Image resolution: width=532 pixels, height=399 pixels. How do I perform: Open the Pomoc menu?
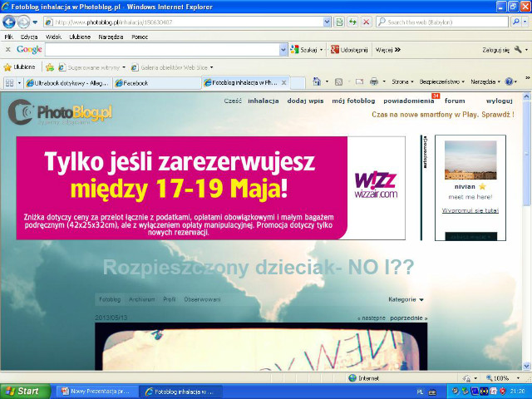[140, 37]
